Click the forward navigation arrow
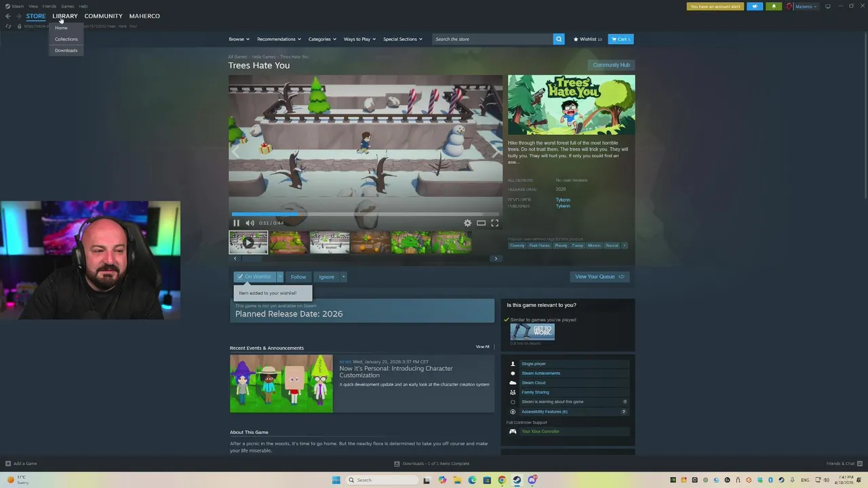Viewport: 868px width, 488px height. click(x=18, y=16)
